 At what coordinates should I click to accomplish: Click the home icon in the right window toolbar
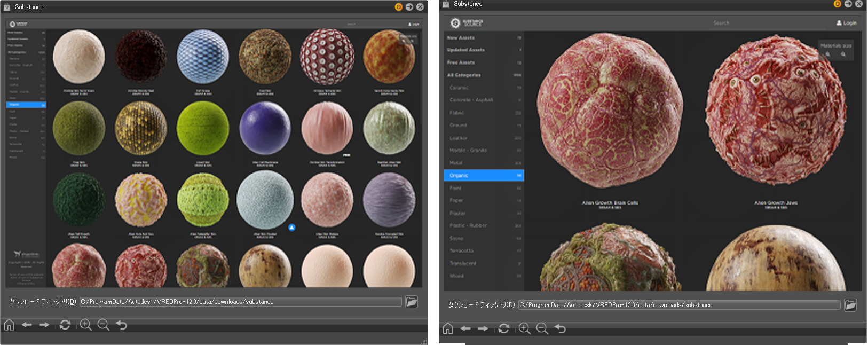coord(448,328)
